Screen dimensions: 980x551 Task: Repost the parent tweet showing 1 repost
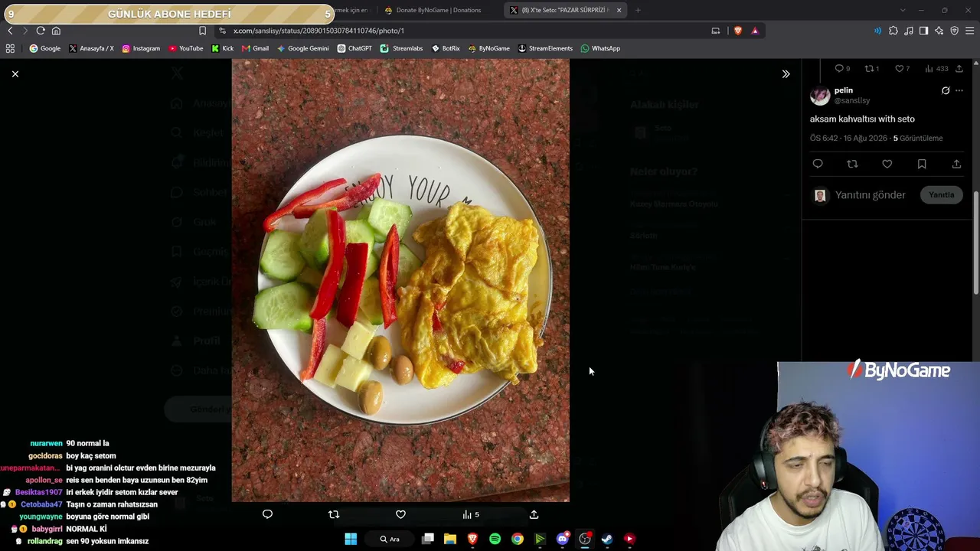coord(872,69)
